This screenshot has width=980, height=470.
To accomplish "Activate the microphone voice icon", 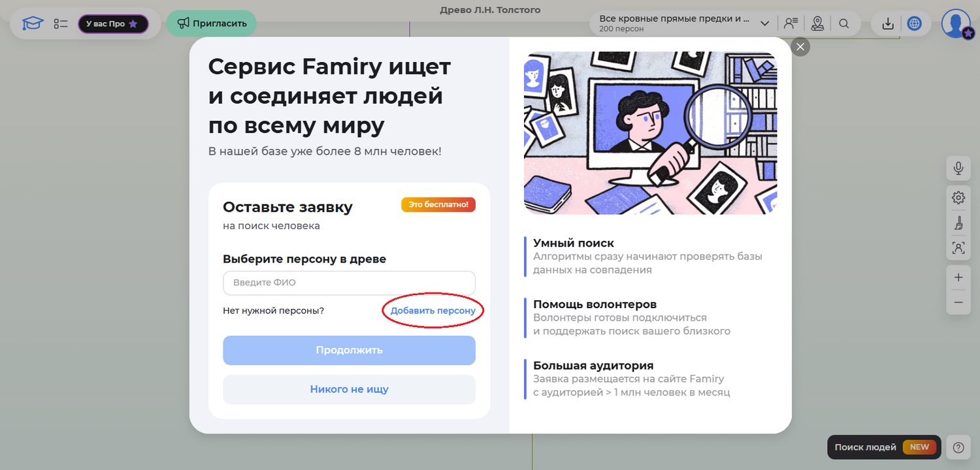I will pyautogui.click(x=958, y=168).
